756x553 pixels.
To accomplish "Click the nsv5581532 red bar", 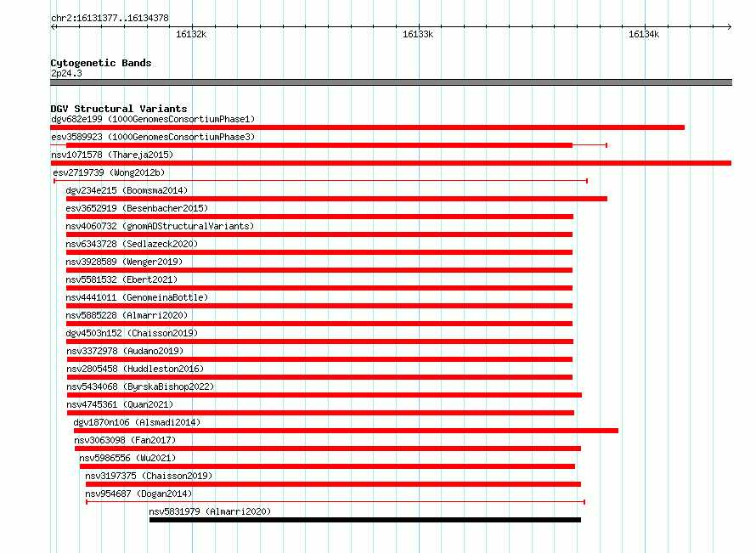I will point(319,288).
